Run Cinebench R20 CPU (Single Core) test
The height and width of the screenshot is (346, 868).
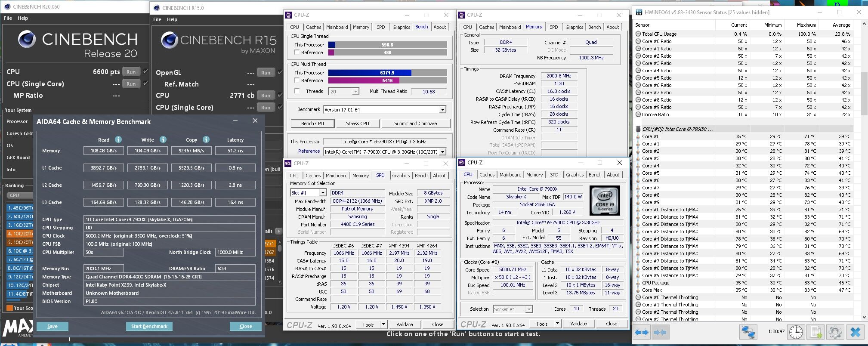(x=131, y=84)
